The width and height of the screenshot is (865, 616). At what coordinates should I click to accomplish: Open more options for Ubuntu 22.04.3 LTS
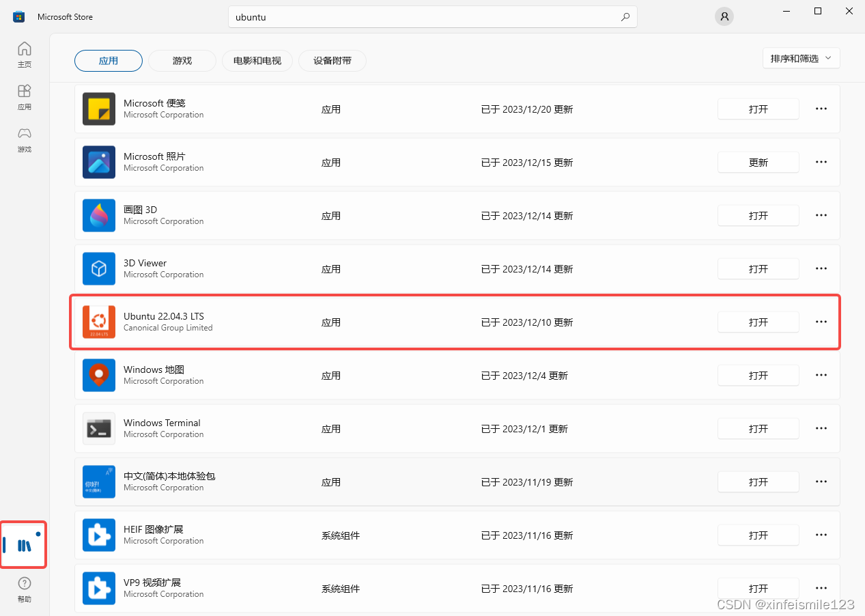coord(821,322)
